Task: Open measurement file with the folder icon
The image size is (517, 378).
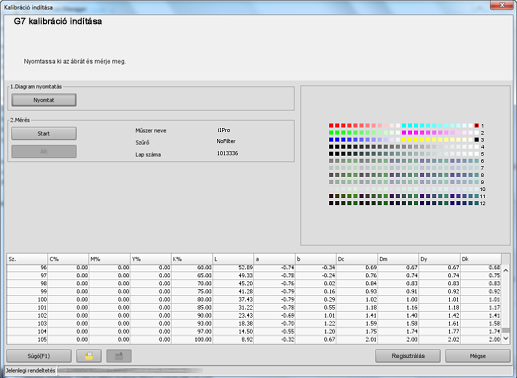Action: tap(89, 356)
